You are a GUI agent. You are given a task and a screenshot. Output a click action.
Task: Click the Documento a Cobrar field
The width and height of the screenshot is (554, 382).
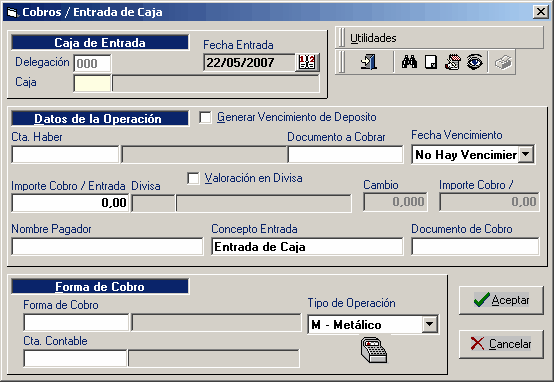(345, 154)
